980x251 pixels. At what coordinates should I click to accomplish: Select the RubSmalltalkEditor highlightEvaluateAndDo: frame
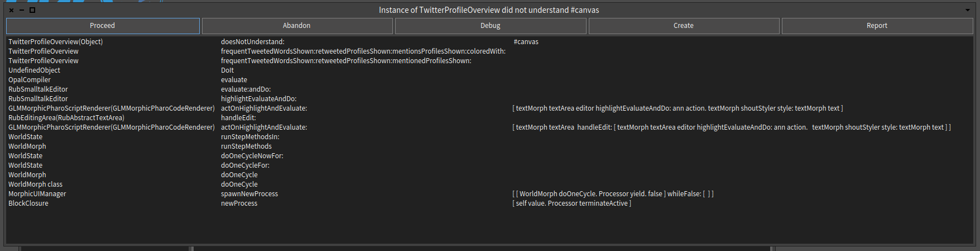489,99
